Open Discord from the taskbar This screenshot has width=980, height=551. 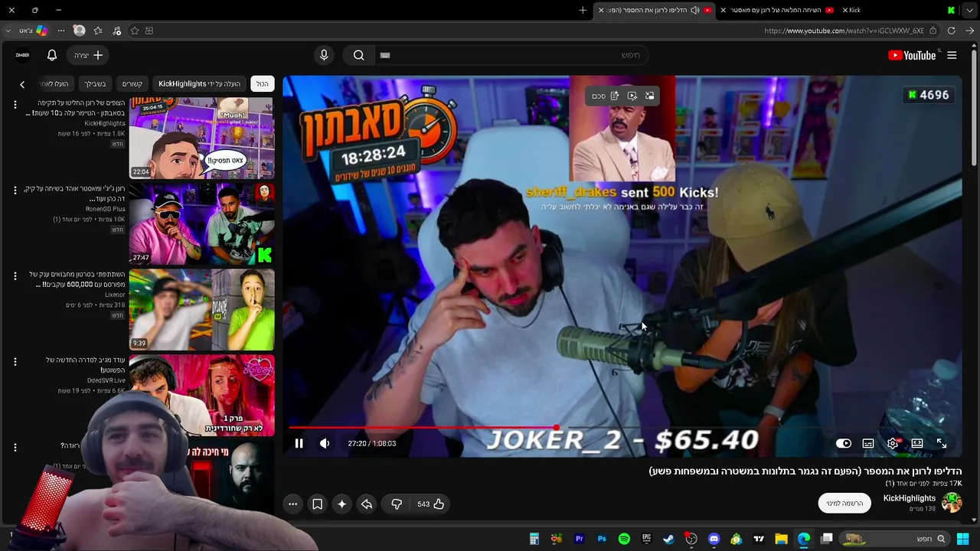(714, 539)
